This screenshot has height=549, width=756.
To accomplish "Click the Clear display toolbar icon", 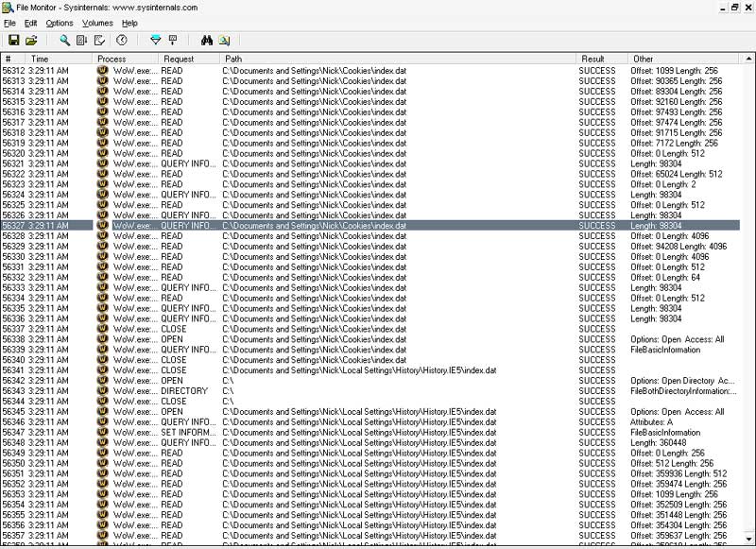I will [99, 40].
